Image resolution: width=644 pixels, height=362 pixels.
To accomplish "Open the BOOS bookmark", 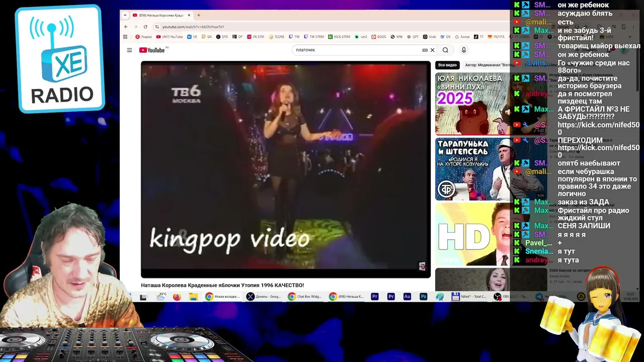I will [x=379, y=37].
